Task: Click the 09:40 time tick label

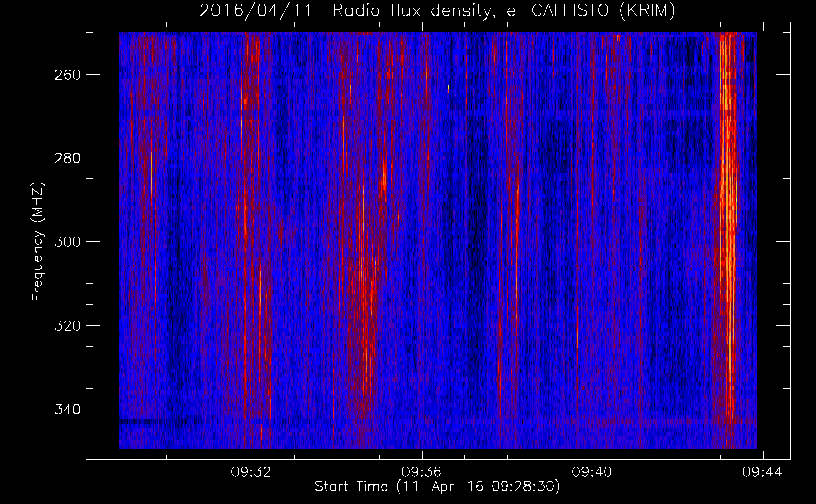Action: click(592, 472)
